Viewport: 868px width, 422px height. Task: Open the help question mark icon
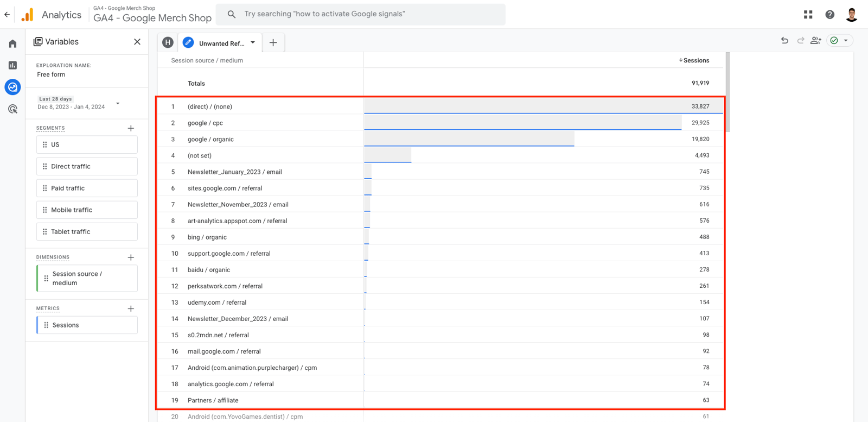click(x=829, y=15)
